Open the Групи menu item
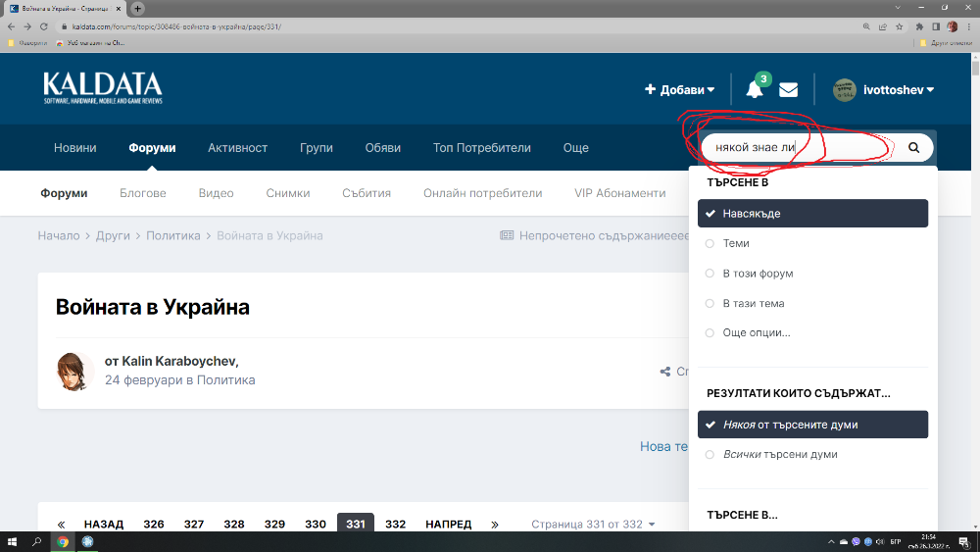Image resolution: width=980 pixels, height=552 pixels. [x=317, y=147]
